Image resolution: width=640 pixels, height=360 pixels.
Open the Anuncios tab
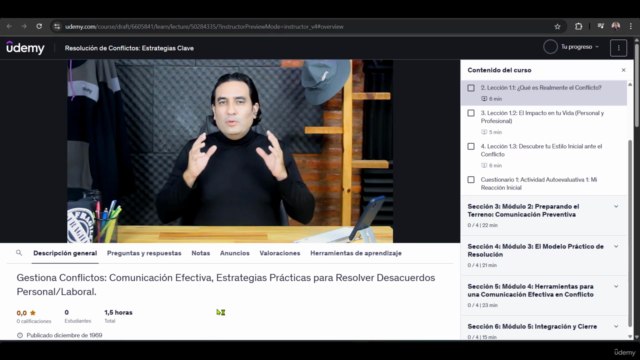tap(235, 253)
